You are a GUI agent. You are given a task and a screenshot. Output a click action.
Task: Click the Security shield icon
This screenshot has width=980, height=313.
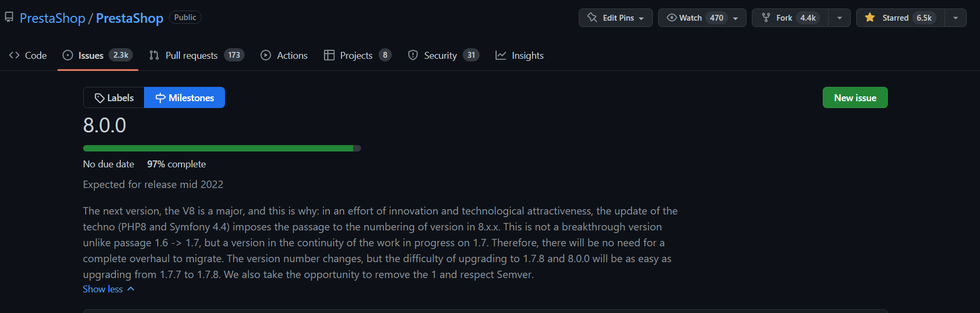tap(413, 55)
